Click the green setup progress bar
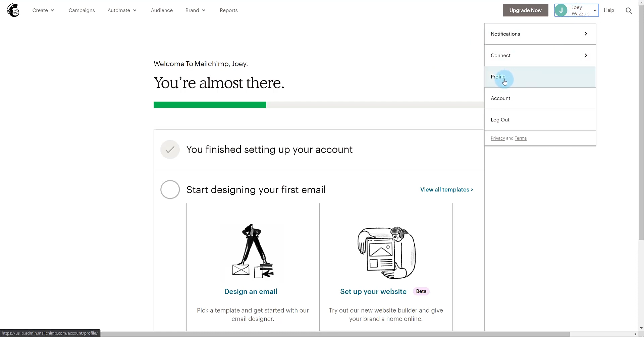Image resolution: width=644 pixels, height=337 pixels. tap(210, 105)
